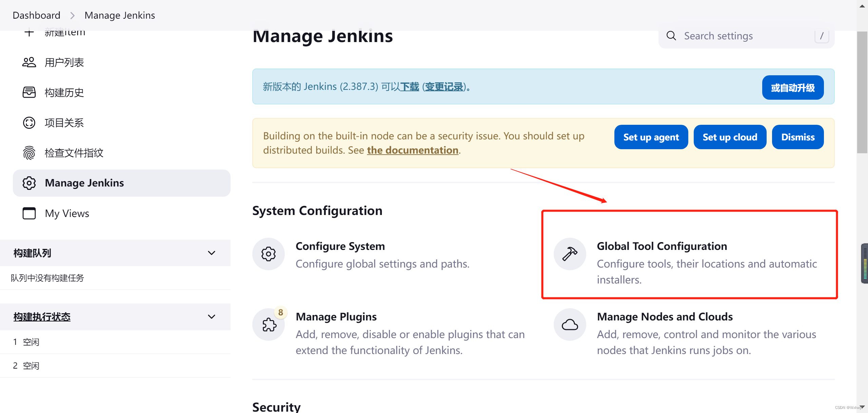Collapse the 构建执行状态 section
This screenshot has width=868, height=413.
[x=212, y=316]
